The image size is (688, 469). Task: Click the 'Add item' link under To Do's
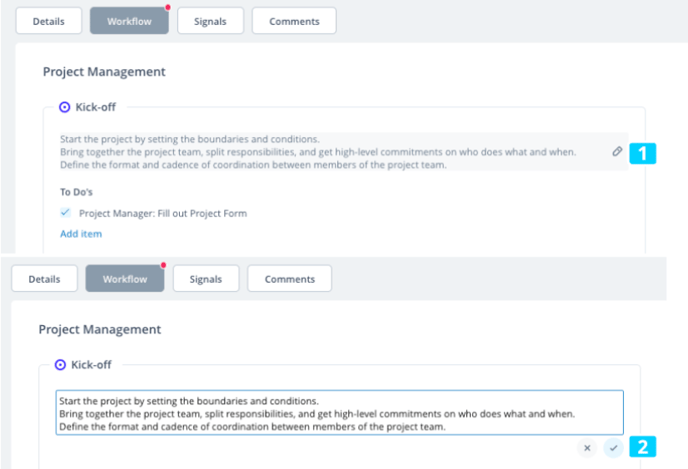pos(81,234)
